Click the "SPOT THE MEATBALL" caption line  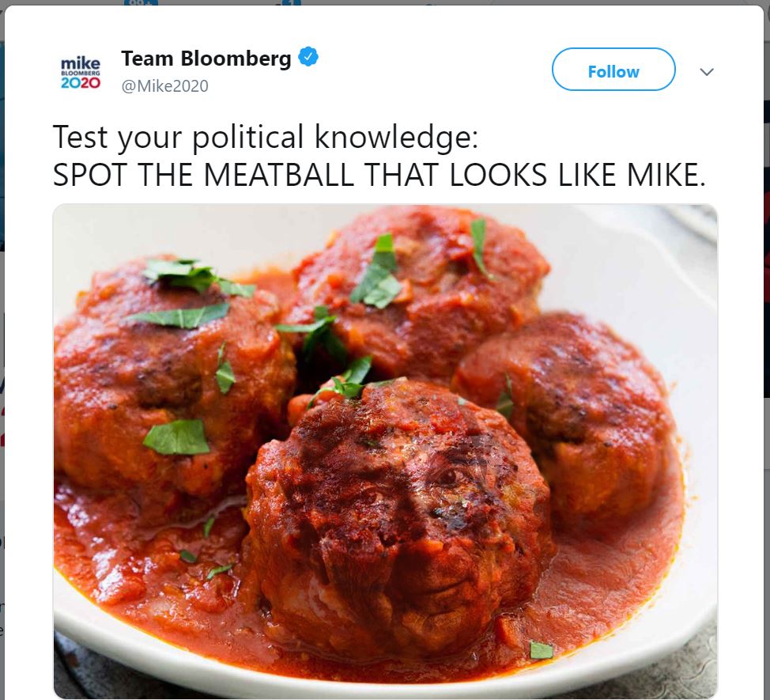click(379, 174)
